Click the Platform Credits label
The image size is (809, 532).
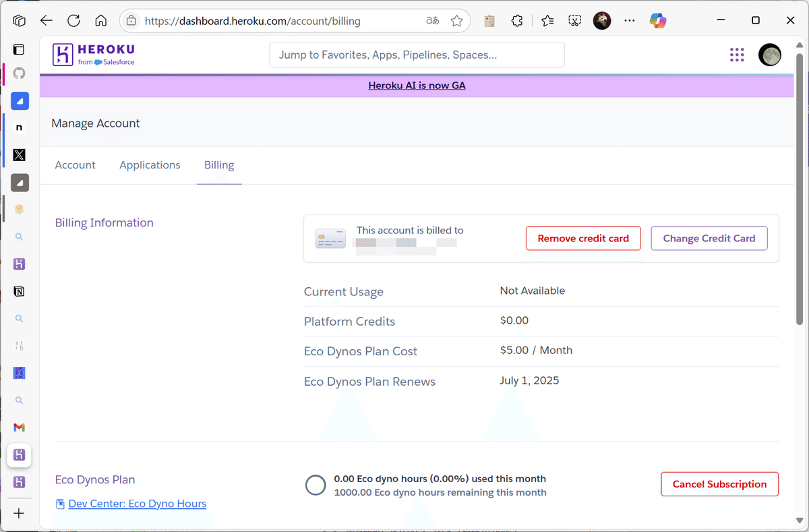349,322
